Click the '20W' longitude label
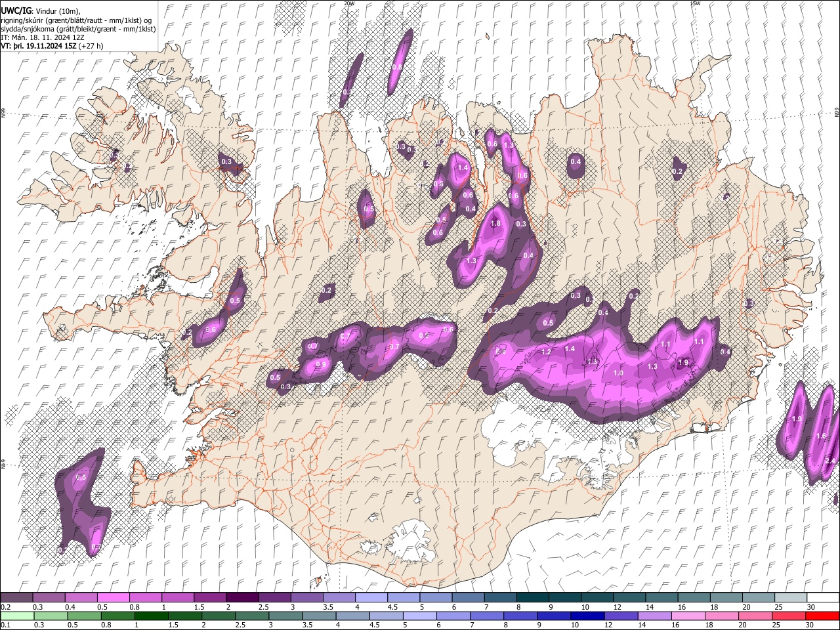This screenshot has width=840, height=630. [x=349, y=3]
